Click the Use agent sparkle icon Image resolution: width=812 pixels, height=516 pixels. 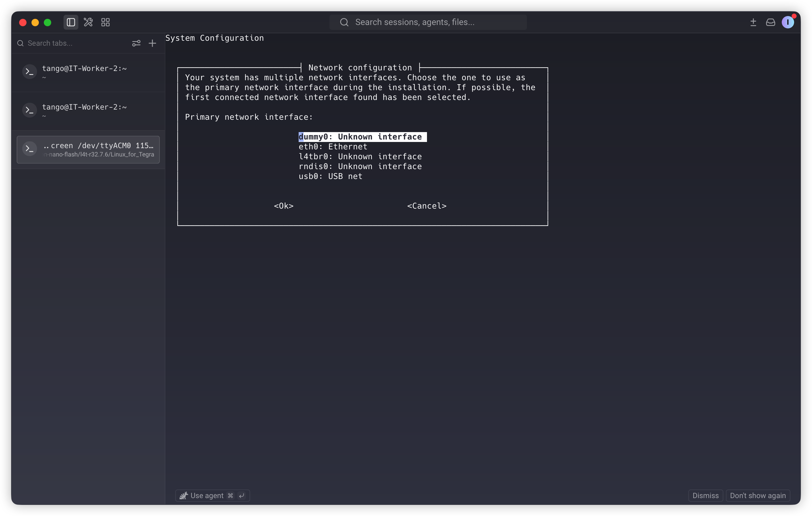click(x=184, y=495)
